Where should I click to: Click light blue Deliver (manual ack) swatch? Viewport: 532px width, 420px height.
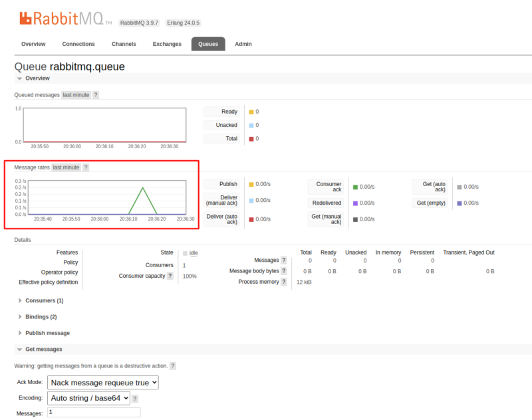(251, 201)
